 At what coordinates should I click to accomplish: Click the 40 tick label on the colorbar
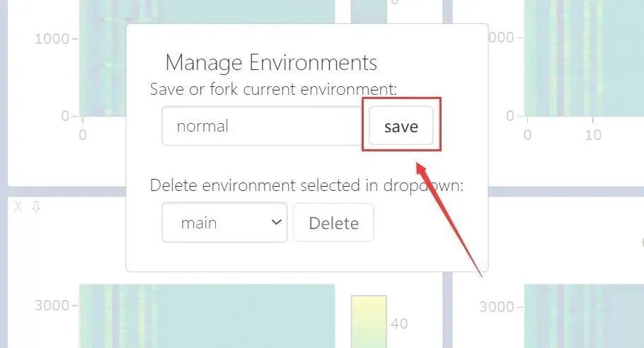pos(399,324)
